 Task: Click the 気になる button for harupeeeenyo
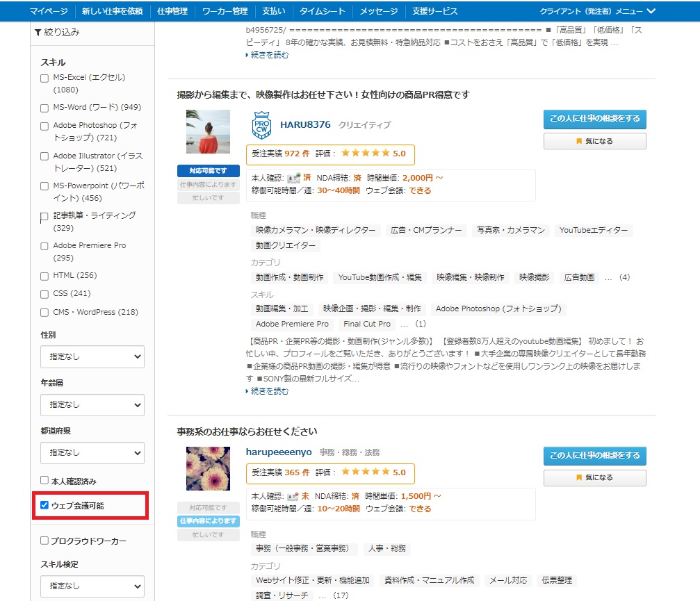594,478
